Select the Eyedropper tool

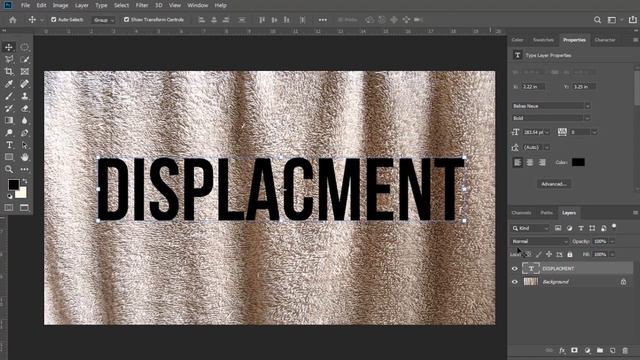9,84
